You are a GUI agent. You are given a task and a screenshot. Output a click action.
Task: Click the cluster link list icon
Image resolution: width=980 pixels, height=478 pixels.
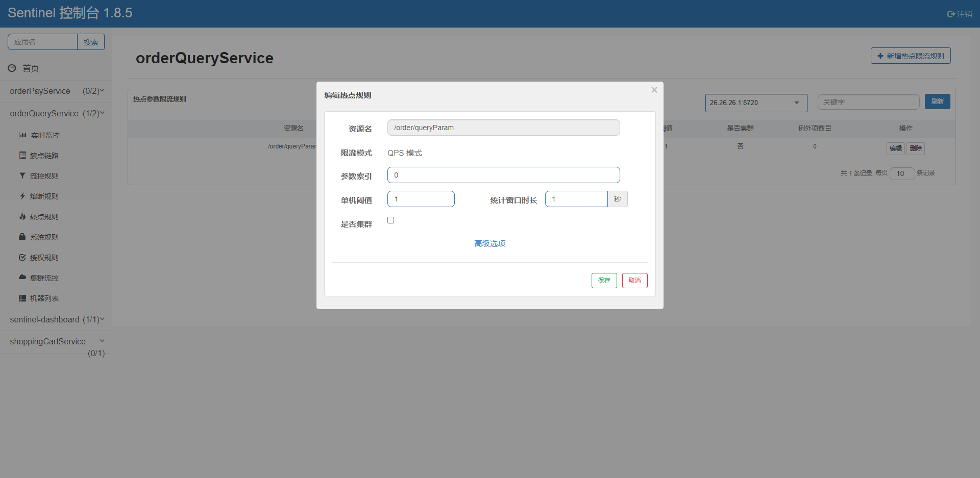click(x=22, y=155)
